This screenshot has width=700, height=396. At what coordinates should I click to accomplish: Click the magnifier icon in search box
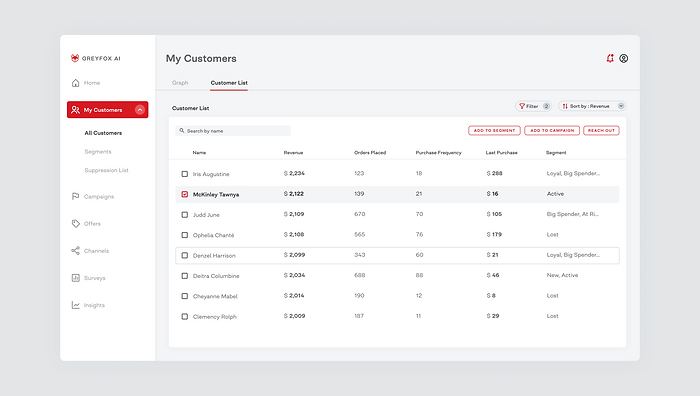click(182, 131)
